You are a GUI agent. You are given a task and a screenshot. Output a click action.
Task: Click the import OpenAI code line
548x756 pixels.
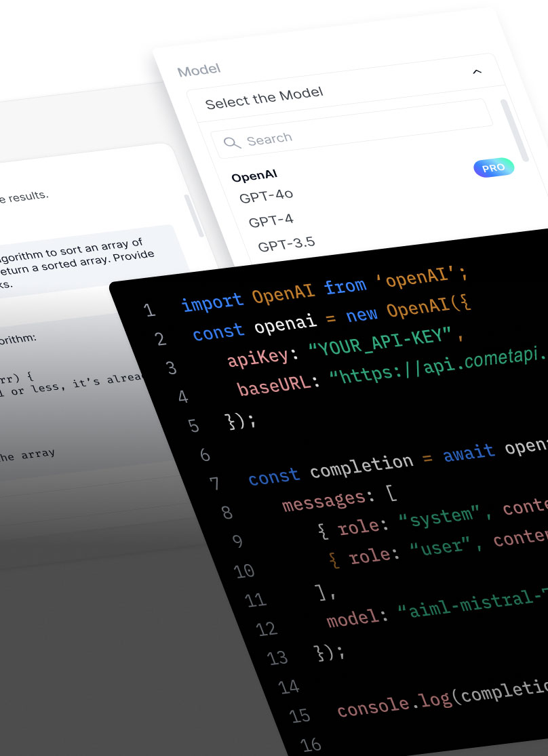[324, 289]
